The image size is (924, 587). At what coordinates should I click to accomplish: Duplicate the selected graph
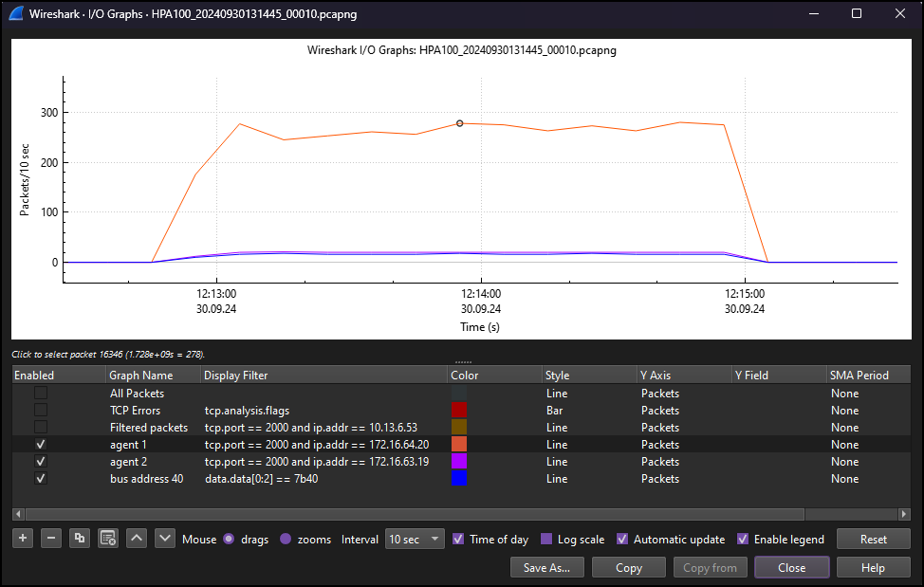(80, 538)
